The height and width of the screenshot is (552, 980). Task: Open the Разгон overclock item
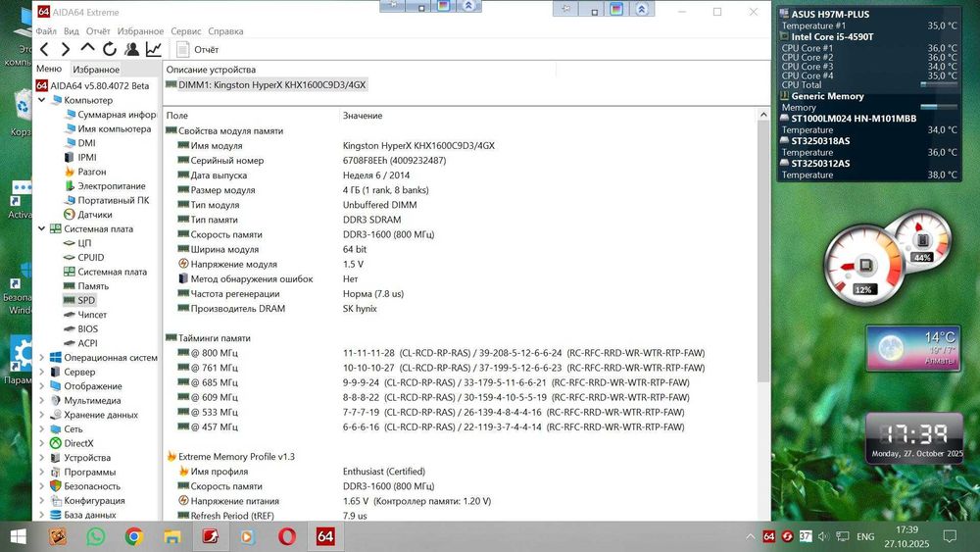85,172
